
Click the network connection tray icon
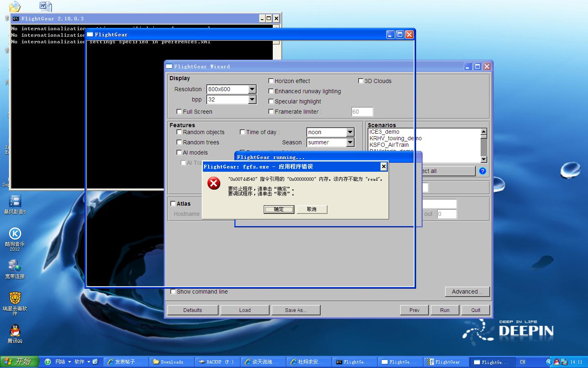[563, 362]
